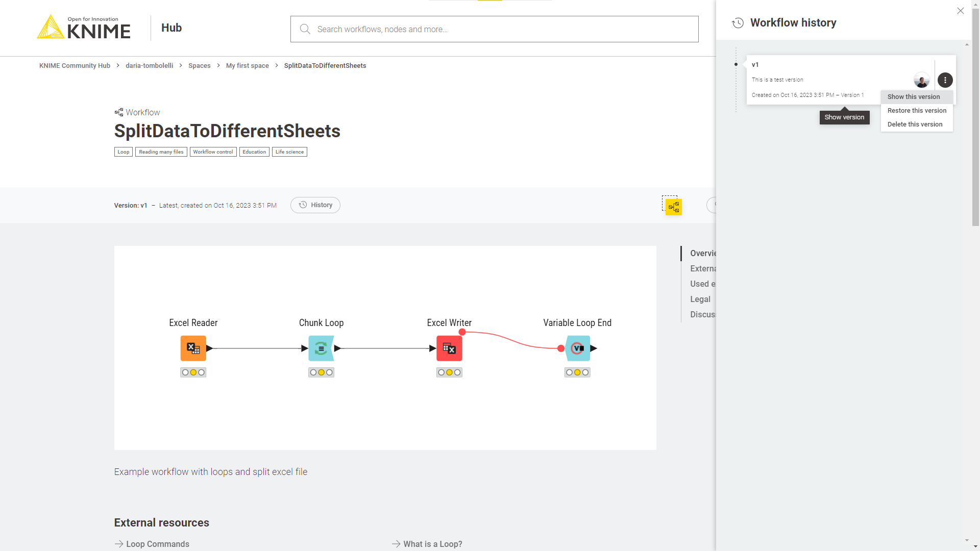Image resolution: width=980 pixels, height=551 pixels.
Task: Click the 'This is a test version' description
Action: tap(777, 80)
